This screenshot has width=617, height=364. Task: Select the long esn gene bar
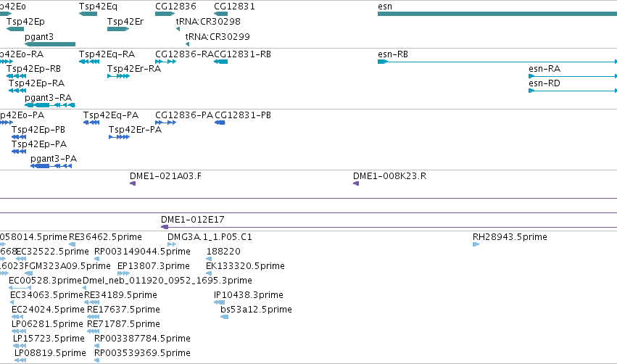click(x=497, y=14)
